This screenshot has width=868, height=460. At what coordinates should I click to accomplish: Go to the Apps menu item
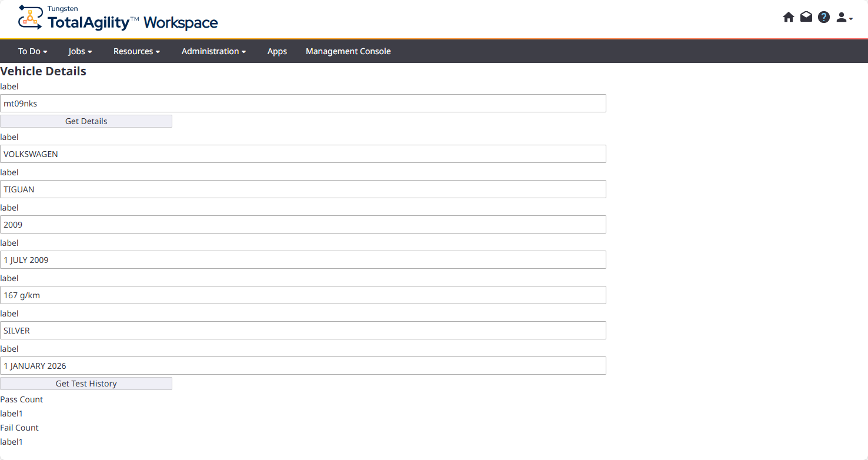pyautogui.click(x=277, y=51)
